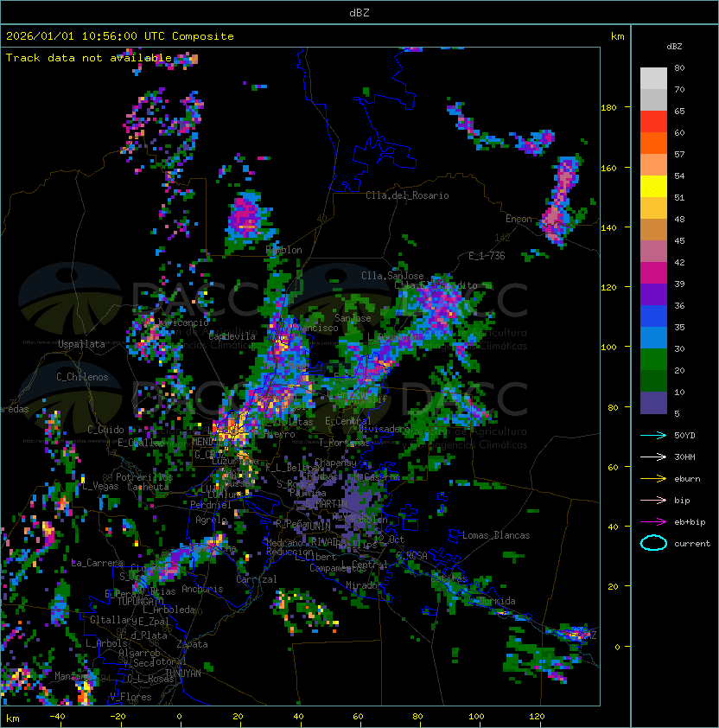Click the eburn legend label
The width and height of the screenshot is (719, 728).
[x=687, y=479]
